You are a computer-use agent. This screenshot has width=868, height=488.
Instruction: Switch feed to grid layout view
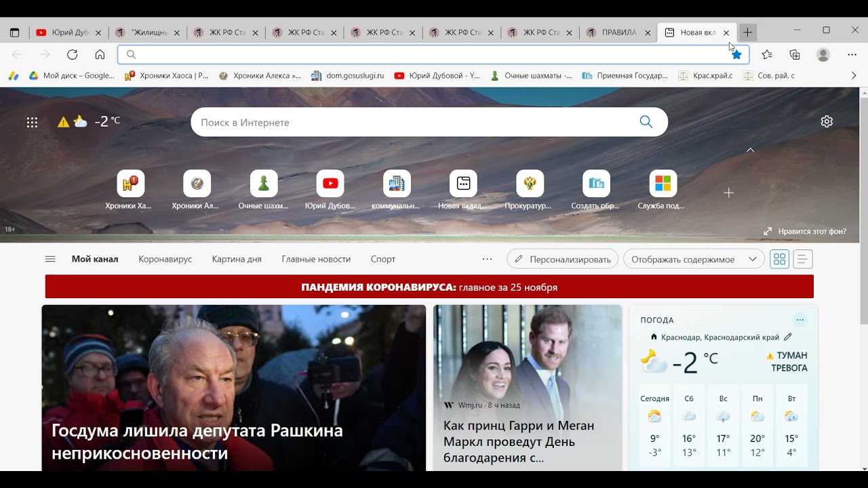pos(780,259)
